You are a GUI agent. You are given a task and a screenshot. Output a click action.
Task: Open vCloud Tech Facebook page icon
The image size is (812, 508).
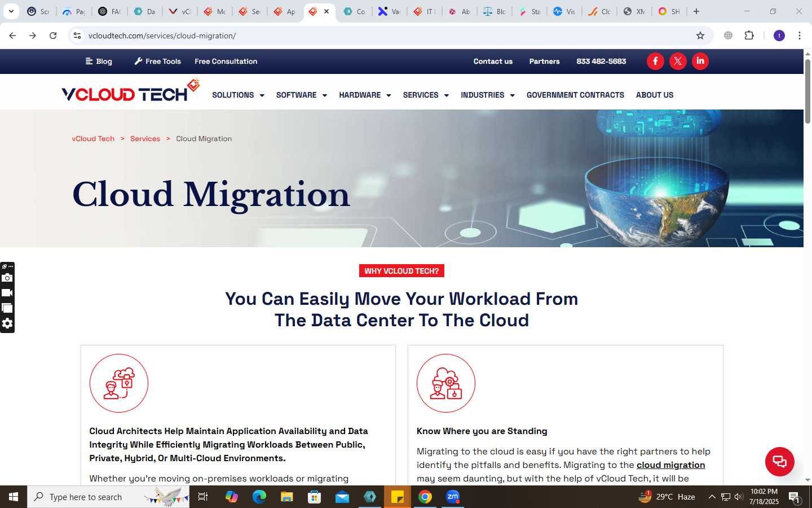pyautogui.click(x=655, y=61)
